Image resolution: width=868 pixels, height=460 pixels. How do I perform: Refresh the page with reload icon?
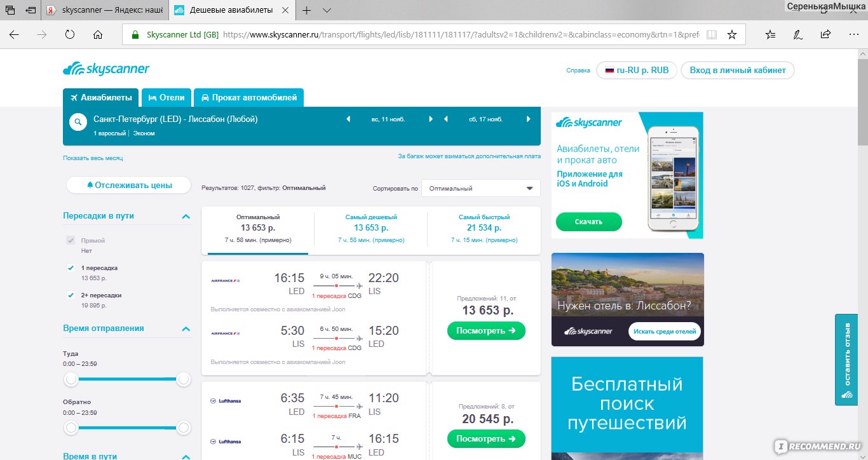coord(70,34)
